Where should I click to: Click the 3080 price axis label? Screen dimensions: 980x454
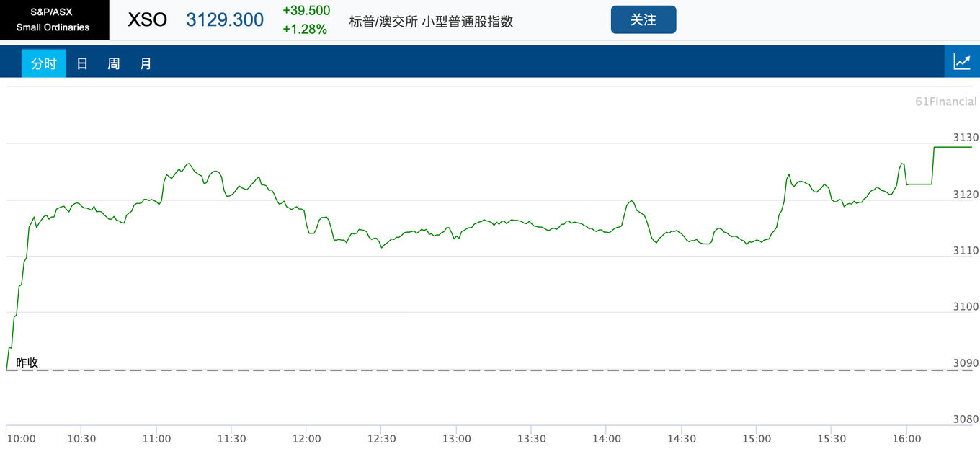(966, 419)
